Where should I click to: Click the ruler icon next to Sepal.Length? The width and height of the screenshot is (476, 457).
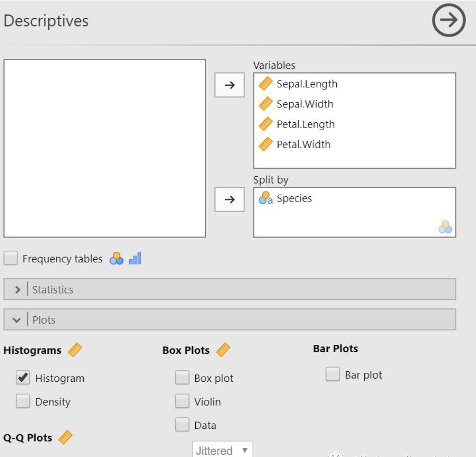click(265, 84)
